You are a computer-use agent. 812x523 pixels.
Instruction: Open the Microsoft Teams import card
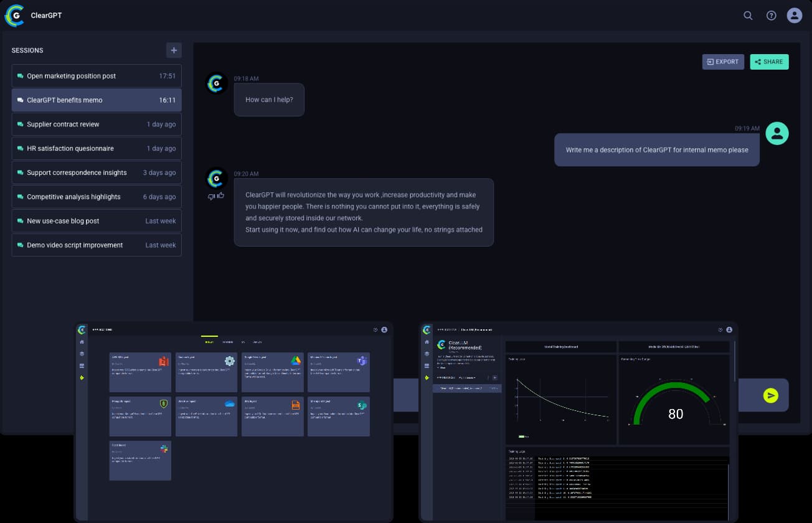(x=339, y=372)
